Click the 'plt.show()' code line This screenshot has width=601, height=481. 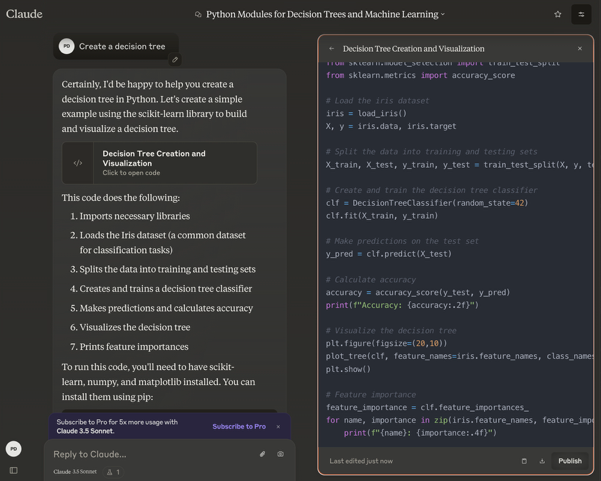click(348, 369)
